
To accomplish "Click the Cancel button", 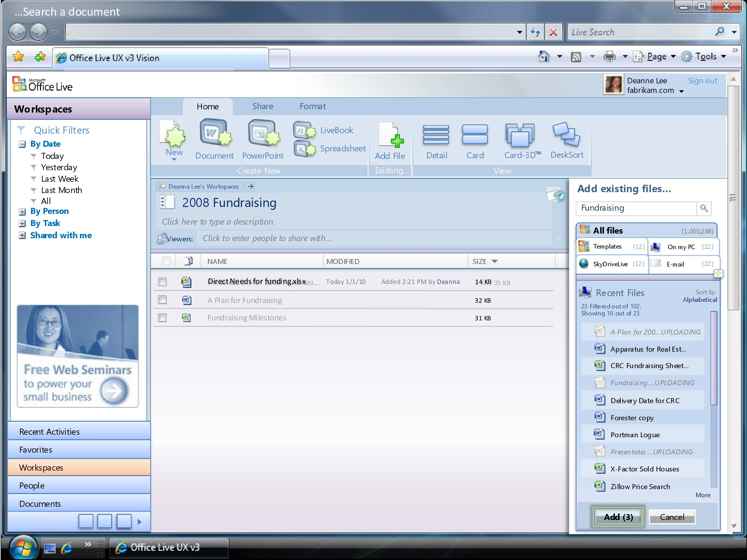I will pyautogui.click(x=672, y=517).
